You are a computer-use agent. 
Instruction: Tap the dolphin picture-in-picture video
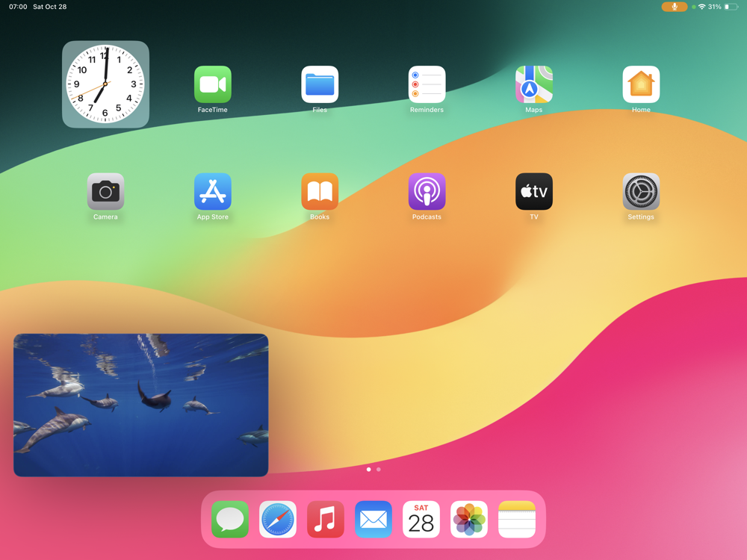click(x=141, y=405)
